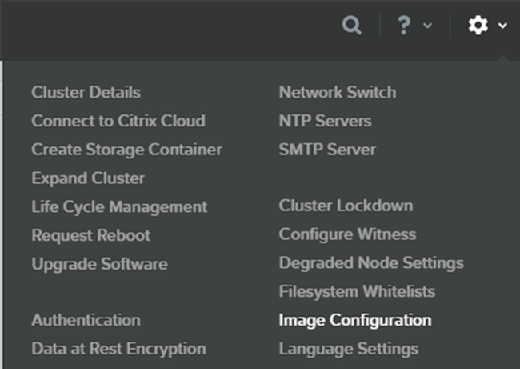Choose Create Storage Container
This screenshot has height=369, width=520.
point(127,149)
